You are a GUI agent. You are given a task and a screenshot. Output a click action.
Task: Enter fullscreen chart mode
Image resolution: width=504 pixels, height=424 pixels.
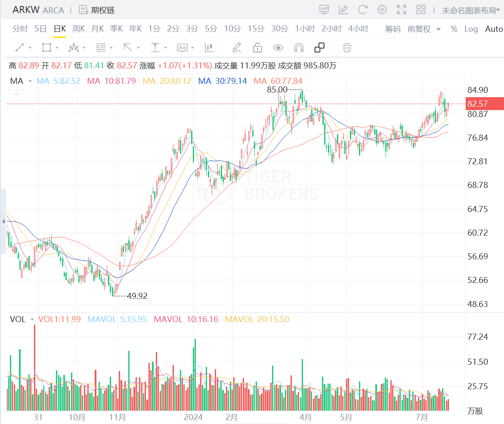tap(401, 9)
